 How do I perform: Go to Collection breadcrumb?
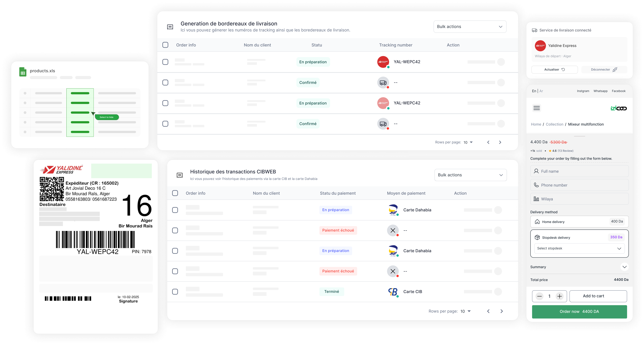[x=554, y=124]
